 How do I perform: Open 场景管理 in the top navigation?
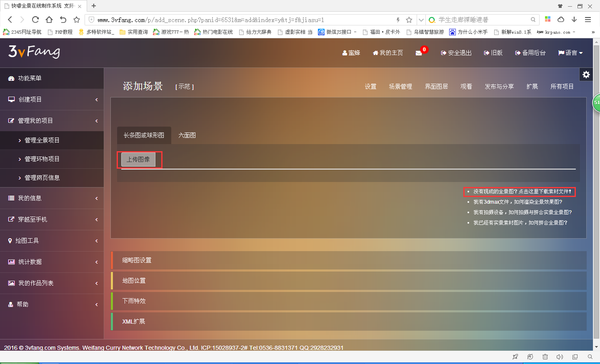pyautogui.click(x=400, y=87)
